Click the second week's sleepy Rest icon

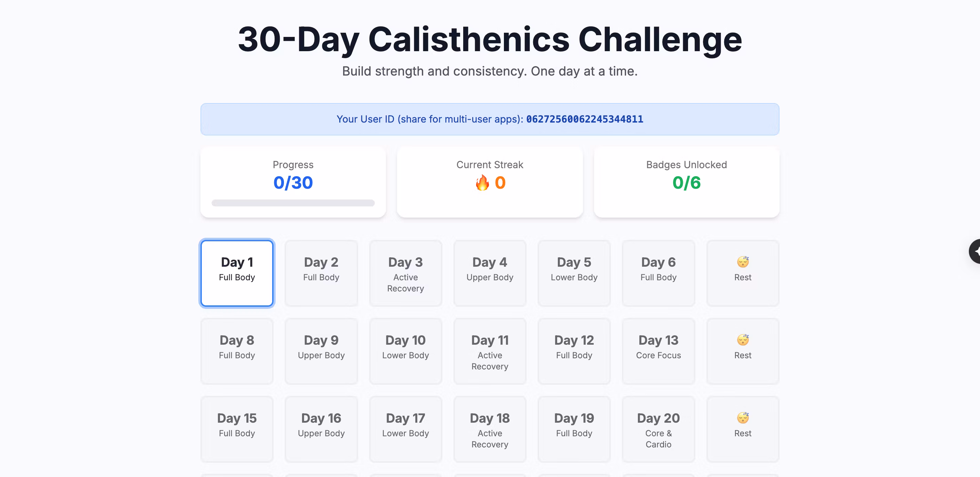743,339
